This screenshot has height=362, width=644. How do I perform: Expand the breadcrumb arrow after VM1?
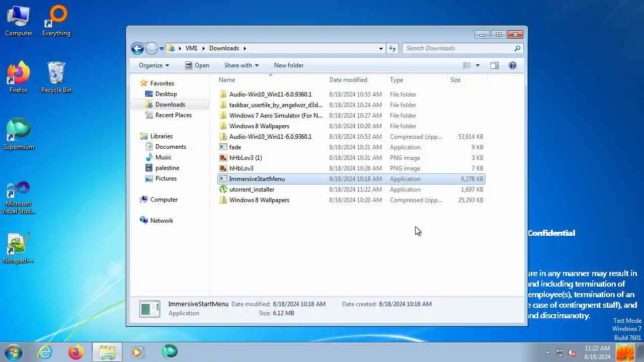[204, 48]
